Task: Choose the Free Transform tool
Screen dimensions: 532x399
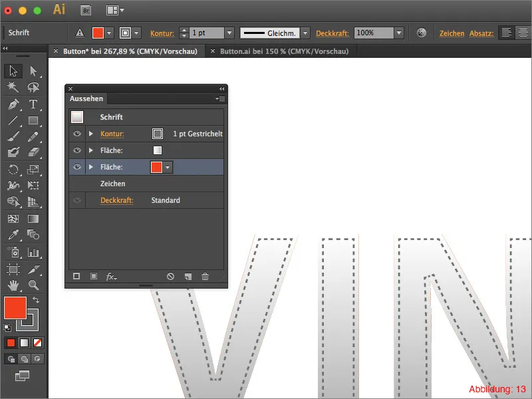Action: click(33, 186)
